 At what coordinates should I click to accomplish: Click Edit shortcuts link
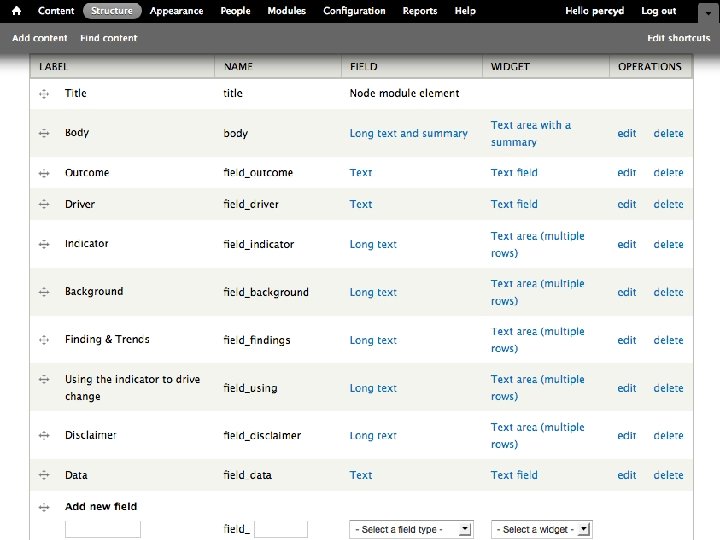tap(679, 38)
